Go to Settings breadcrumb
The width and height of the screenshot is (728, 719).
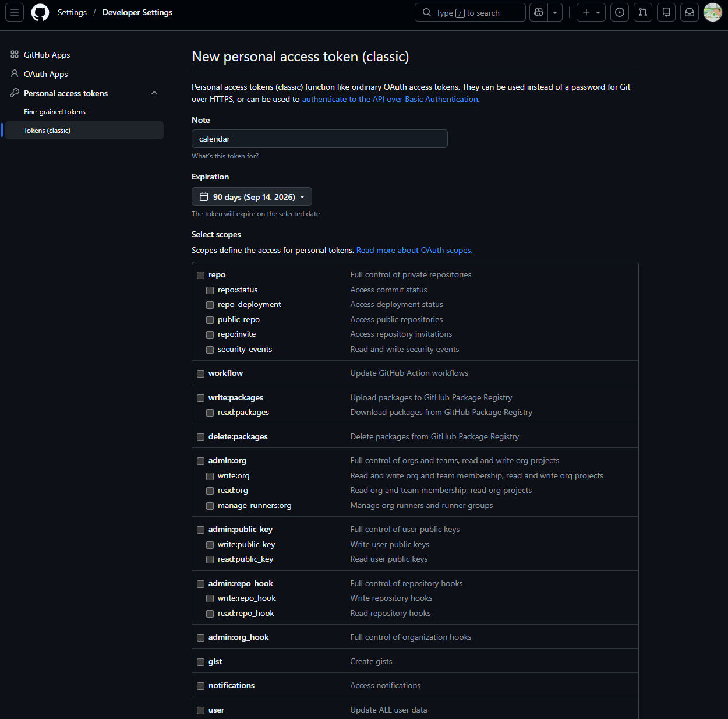(72, 12)
